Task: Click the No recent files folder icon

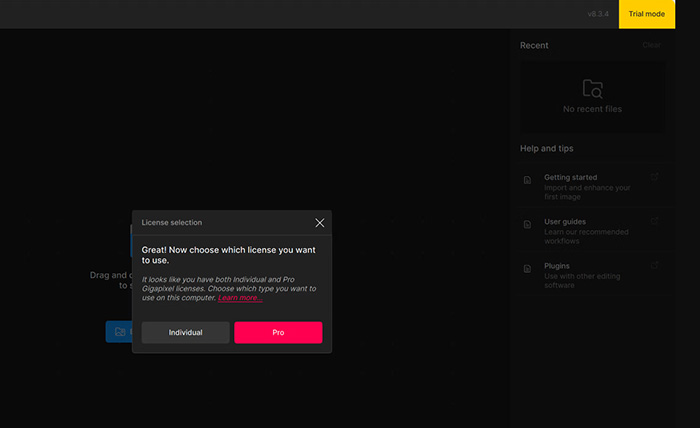Action: (x=592, y=88)
